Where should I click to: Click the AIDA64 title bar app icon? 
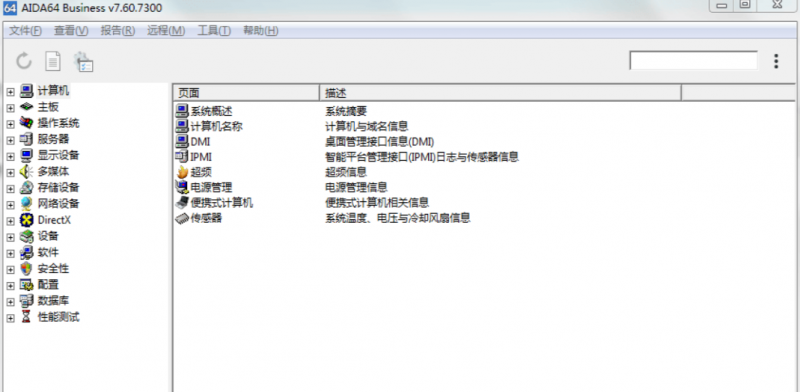10,8
